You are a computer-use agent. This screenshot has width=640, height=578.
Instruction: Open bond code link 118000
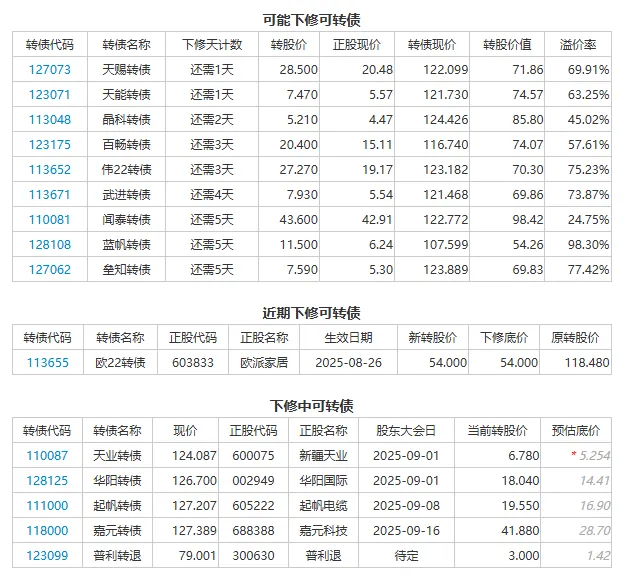[x=47, y=531]
